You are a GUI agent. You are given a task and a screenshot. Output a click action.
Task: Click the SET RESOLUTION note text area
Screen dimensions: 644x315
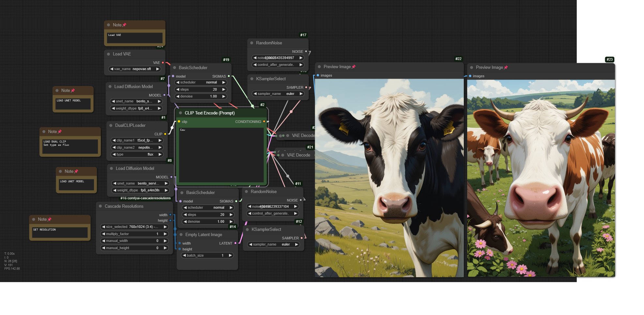point(60,232)
